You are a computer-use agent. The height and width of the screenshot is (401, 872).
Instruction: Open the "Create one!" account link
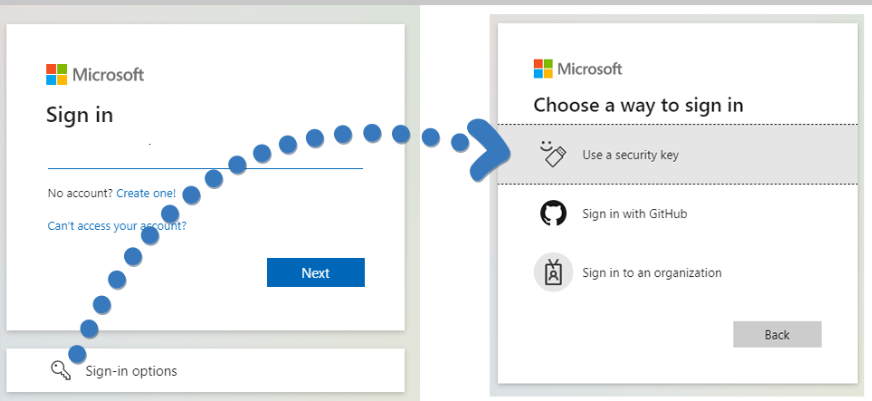(x=146, y=192)
